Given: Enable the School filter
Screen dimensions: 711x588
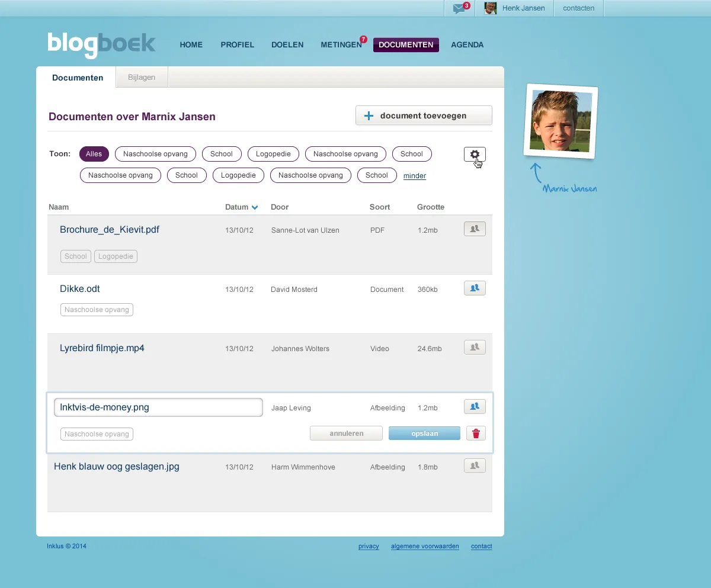Looking at the screenshot, I should pos(221,153).
